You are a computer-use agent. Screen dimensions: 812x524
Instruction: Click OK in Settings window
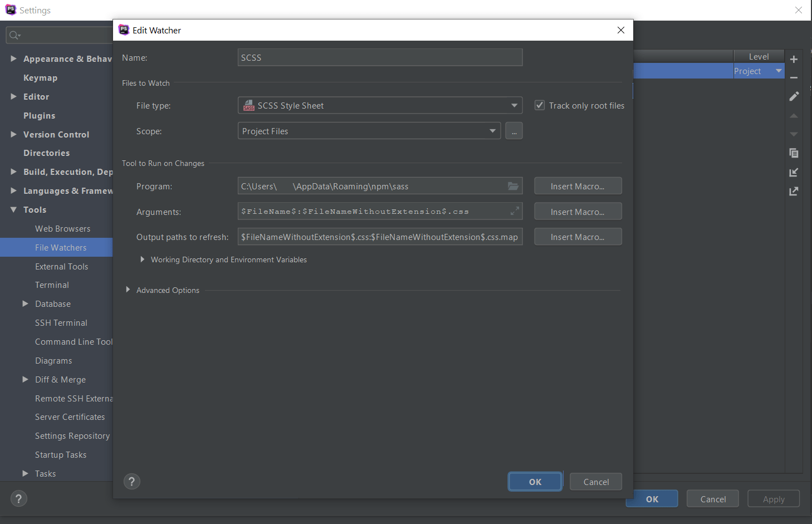point(652,499)
